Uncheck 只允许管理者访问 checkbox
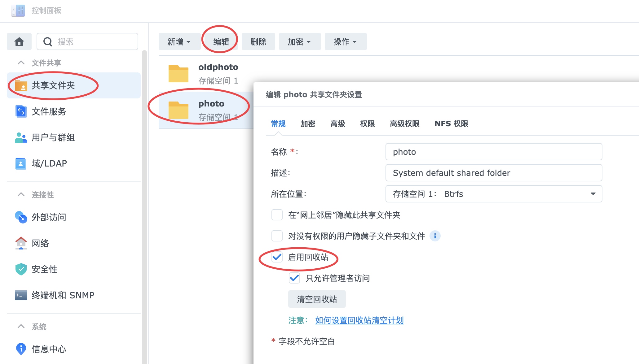Screen dimensions: 639x364 (294, 278)
